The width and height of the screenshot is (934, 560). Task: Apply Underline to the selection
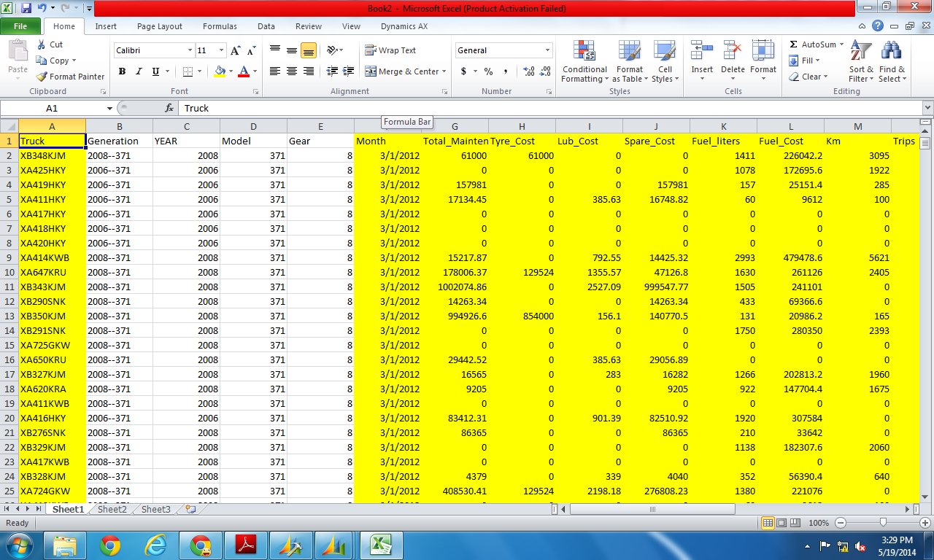153,71
